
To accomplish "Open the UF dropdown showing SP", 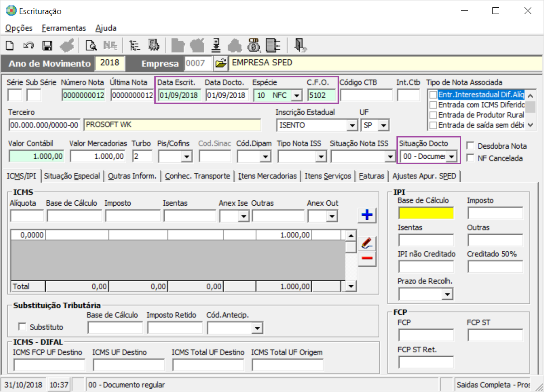I will click(x=384, y=125).
